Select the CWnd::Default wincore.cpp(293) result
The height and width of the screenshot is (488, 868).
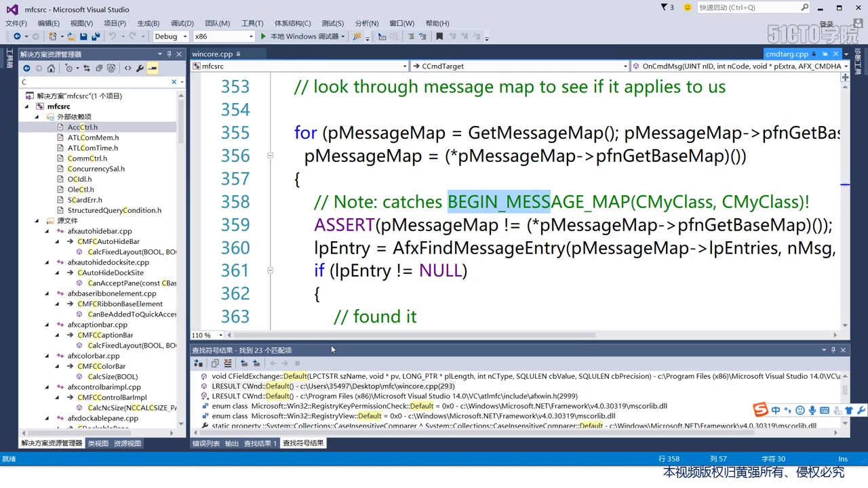[x=333, y=386]
